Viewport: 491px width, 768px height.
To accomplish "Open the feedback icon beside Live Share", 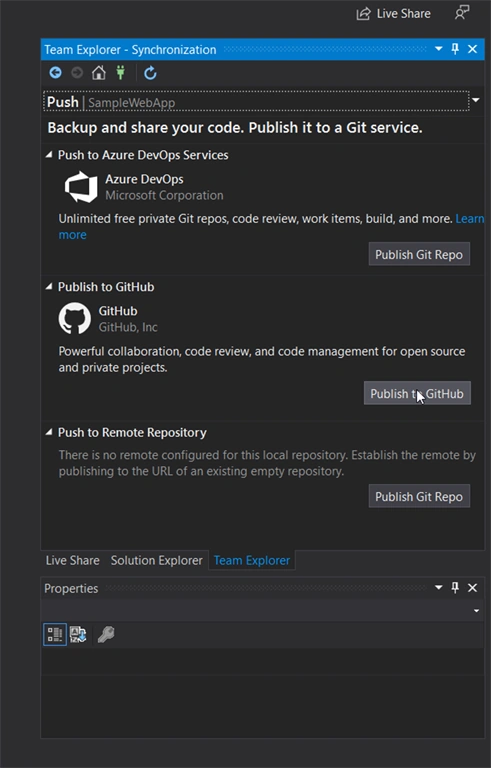I will (462, 13).
